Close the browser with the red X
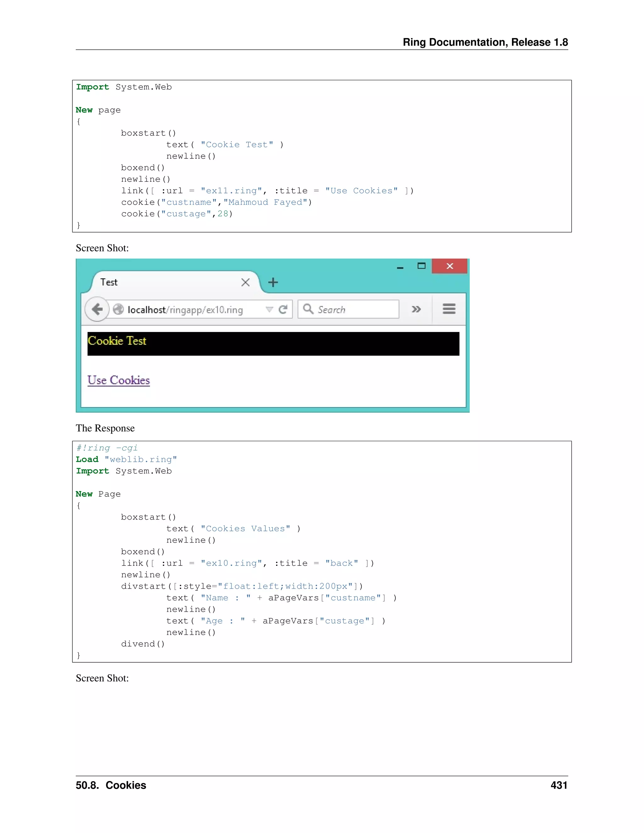The height and width of the screenshot is (833, 644). (449, 266)
